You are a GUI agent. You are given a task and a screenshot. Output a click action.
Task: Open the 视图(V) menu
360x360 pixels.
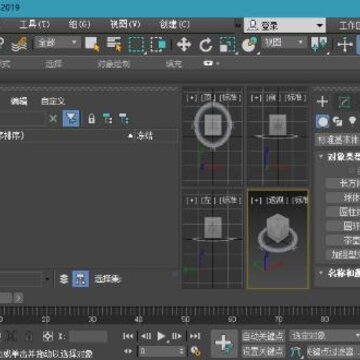(125, 25)
